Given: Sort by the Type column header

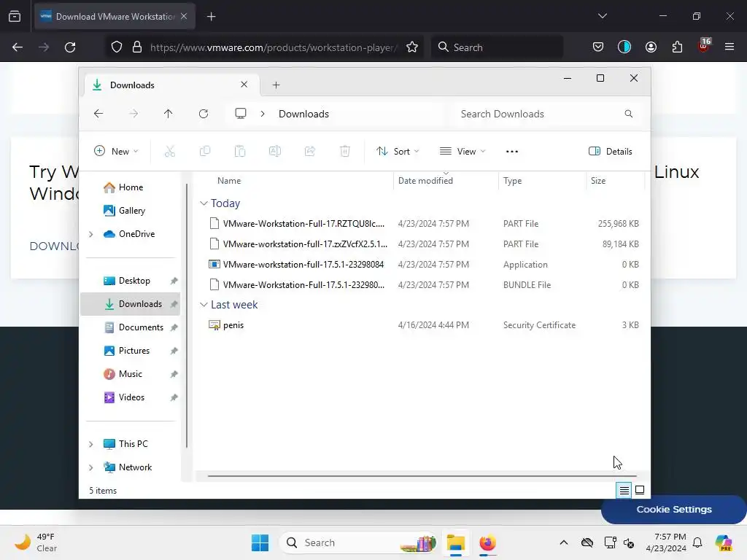Looking at the screenshot, I should coord(513,181).
